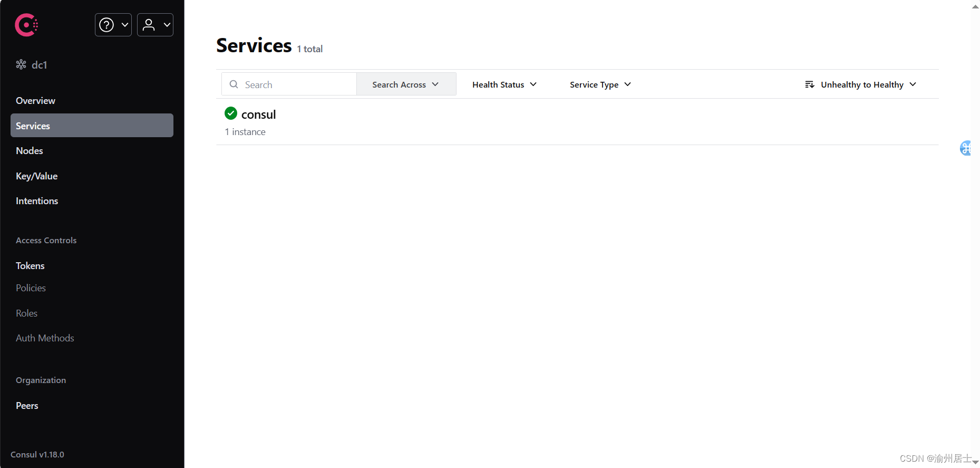The width and height of the screenshot is (980, 468).
Task: Open Intentions in the sidebar
Action: (x=37, y=201)
